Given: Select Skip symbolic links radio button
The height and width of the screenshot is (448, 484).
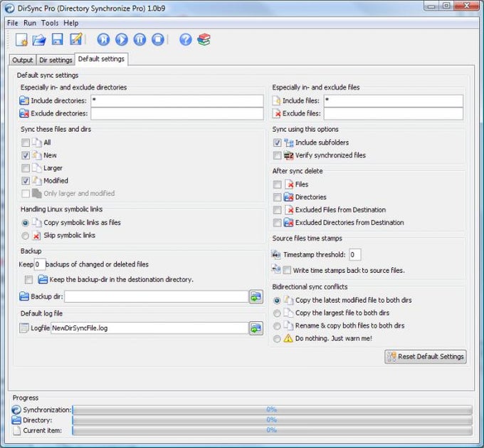Looking at the screenshot, I should 26,236.
